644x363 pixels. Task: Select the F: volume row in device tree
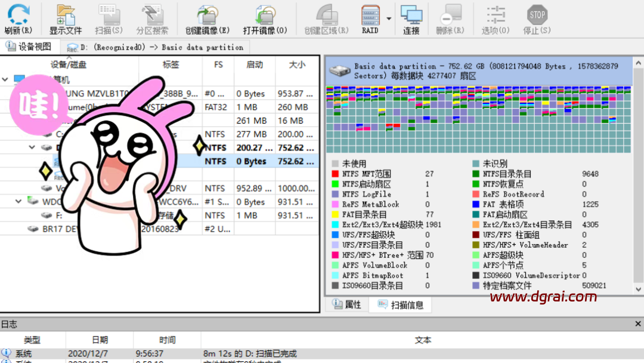click(59, 216)
